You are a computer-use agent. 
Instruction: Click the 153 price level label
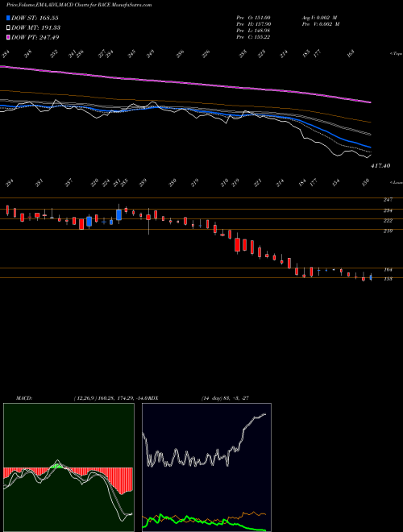388,279
